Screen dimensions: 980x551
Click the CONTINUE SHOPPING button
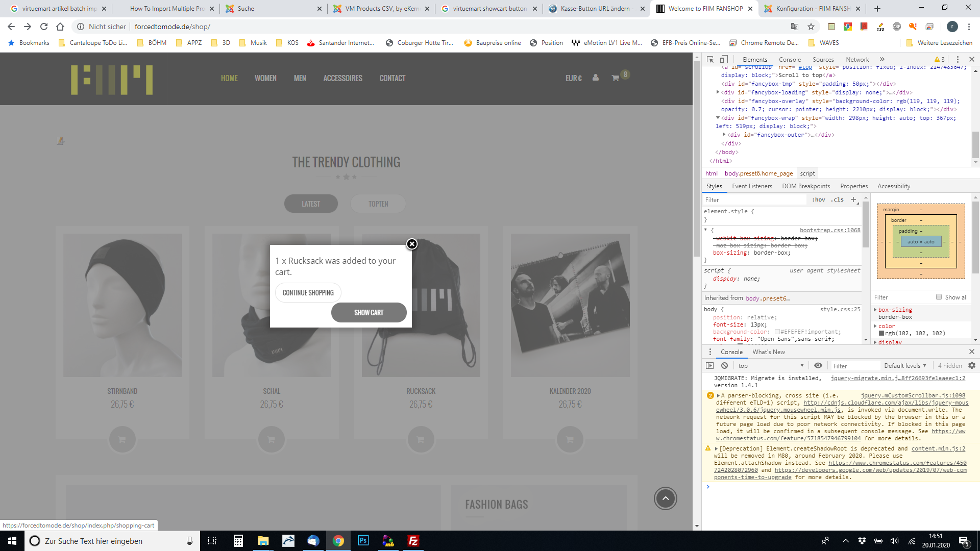click(x=308, y=293)
